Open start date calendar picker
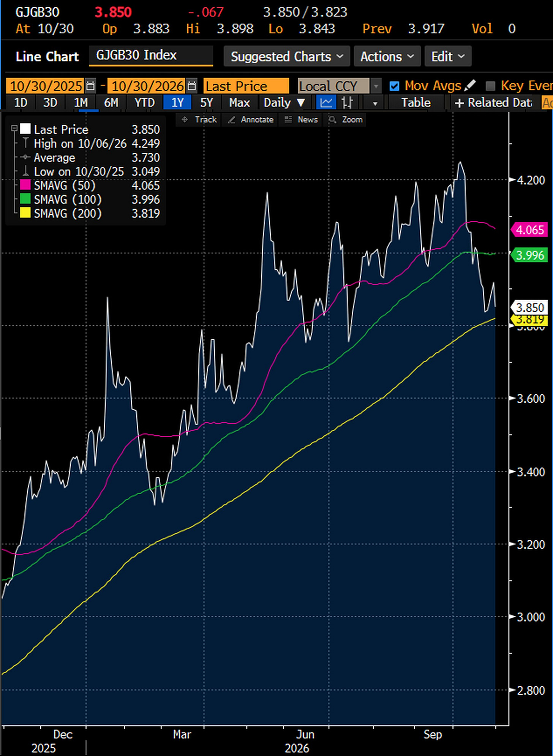The image size is (553, 756). pos(90,86)
